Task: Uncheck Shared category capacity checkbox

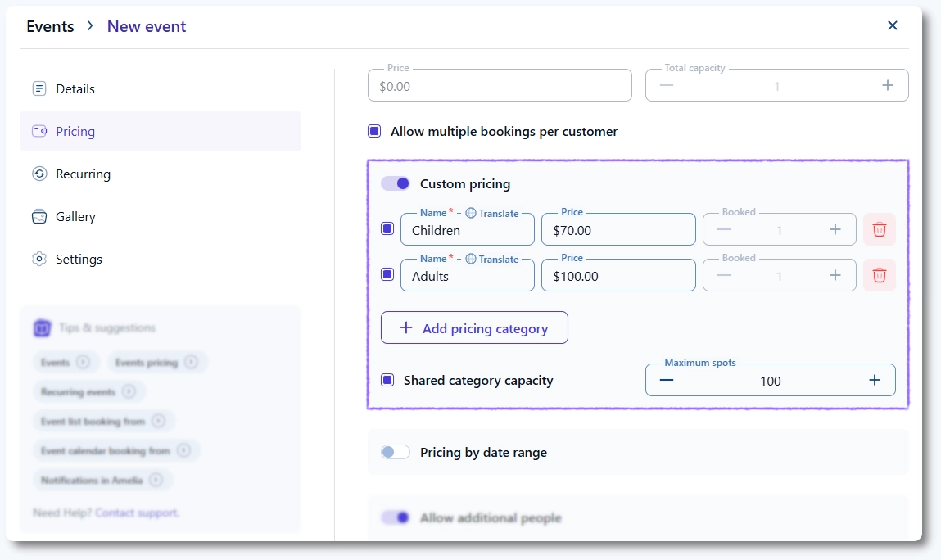Action: click(x=387, y=380)
